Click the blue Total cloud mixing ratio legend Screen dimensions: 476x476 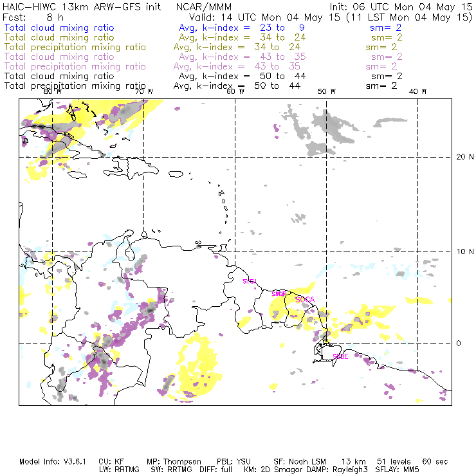[59, 28]
